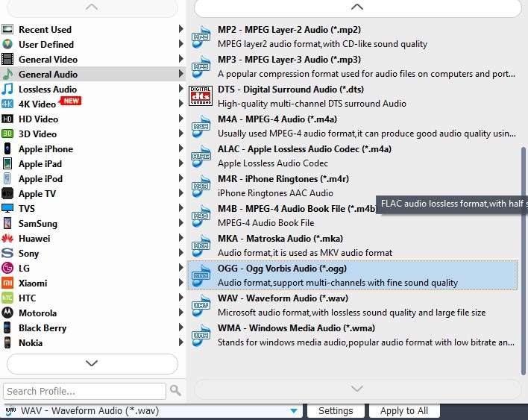528x420 pixels.
Task: Click the Xiaomi logo icon
Action: (x=7, y=283)
